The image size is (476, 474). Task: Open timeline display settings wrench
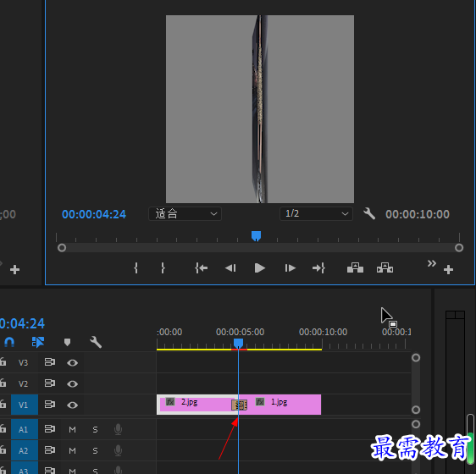[x=96, y=342]
